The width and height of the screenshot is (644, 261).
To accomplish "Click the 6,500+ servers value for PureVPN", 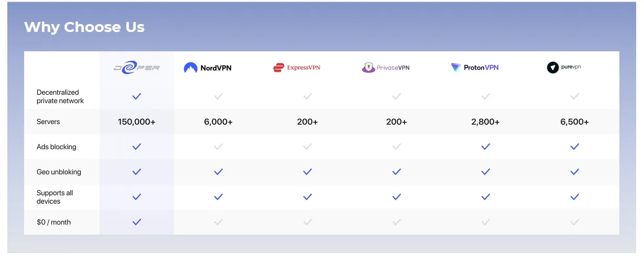I will (574, 122).
